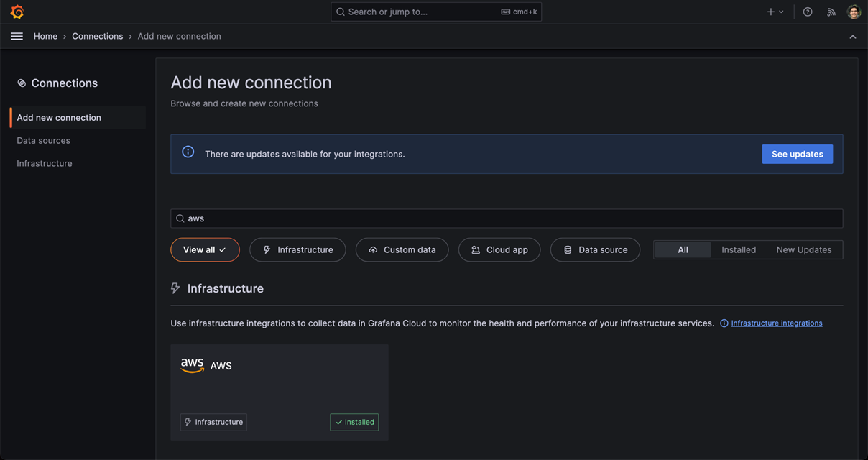Open the plus add-new dropdown
The width and height of the screenshot is (868, 460).
(x=775, y=11)
